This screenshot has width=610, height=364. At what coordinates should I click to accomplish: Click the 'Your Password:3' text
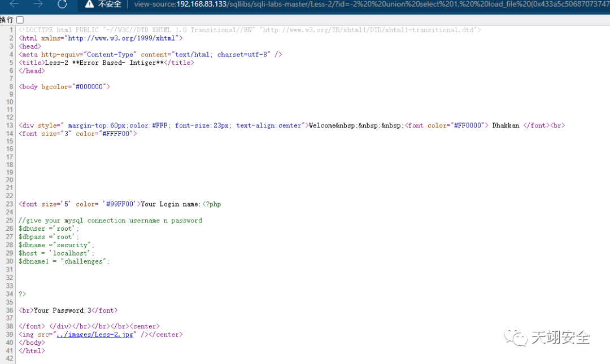pos(62,310)
